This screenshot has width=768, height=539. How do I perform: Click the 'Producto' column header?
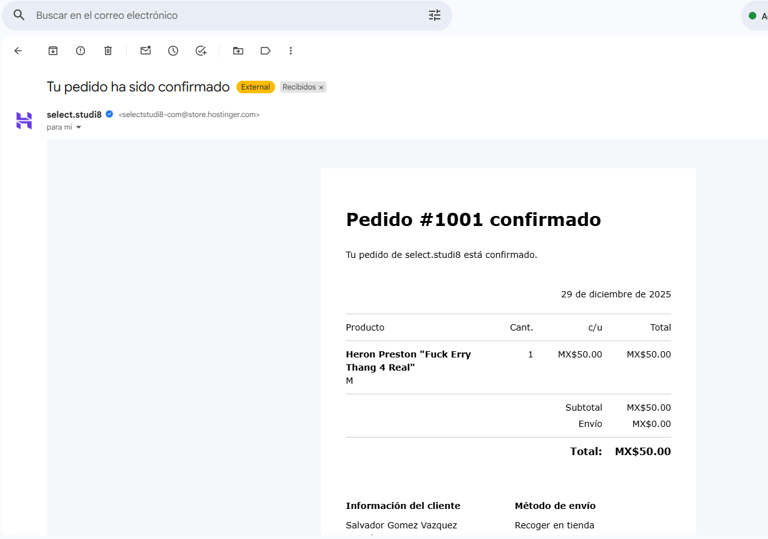365,327
